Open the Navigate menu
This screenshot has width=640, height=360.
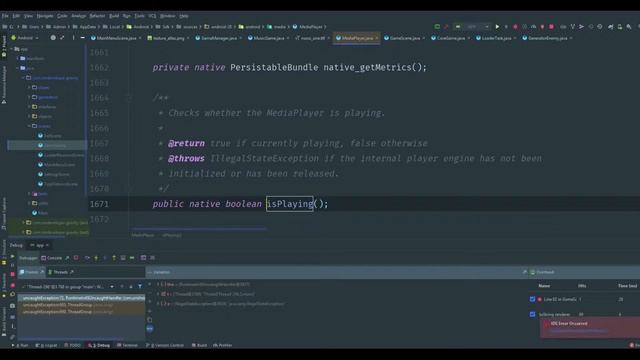[x=45, y=16]
